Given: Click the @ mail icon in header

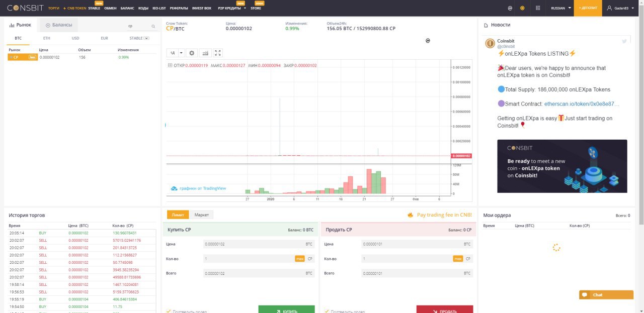Looking at the screenshot, I should (x=510, y=8).
